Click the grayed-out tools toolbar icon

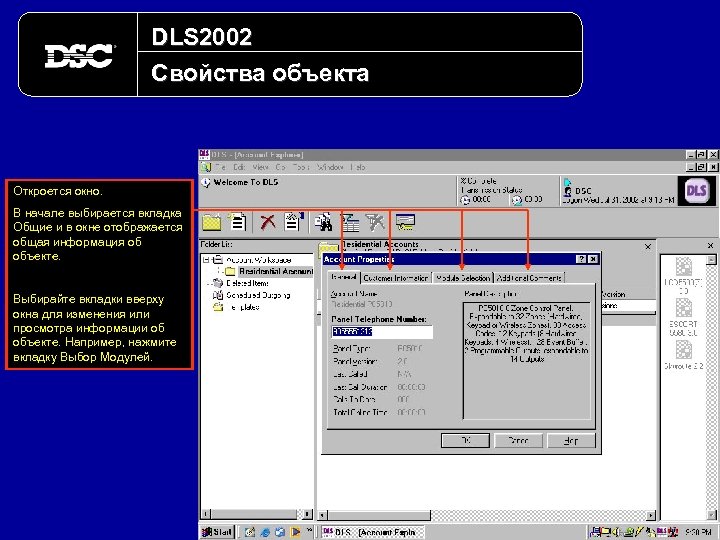pyautogui.click(x=376, y=223)
